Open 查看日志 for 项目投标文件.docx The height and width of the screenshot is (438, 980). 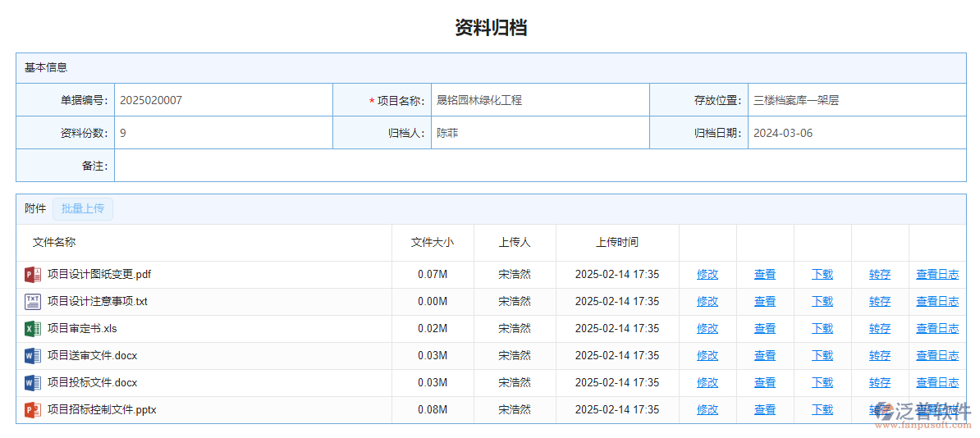click(x=936, y=383)
